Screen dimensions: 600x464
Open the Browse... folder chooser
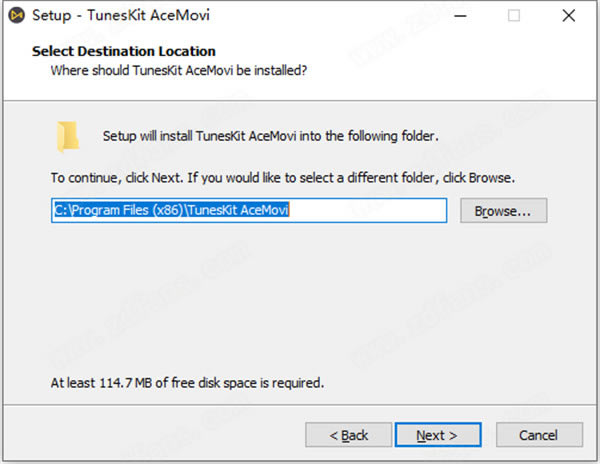503,211
